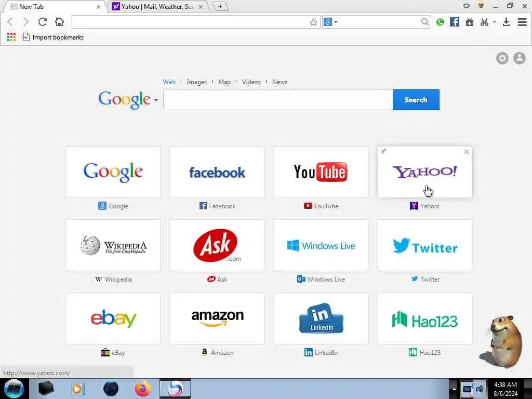Open the Google speed dial tile
Viewport: 532px width, 399px height.
[113, 172]
